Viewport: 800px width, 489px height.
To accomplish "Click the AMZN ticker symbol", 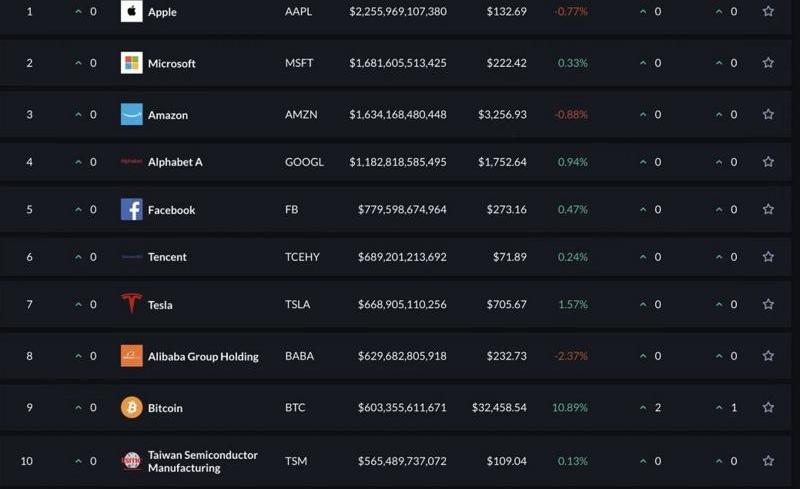I will pyautogui.click(x=300, y=115).
